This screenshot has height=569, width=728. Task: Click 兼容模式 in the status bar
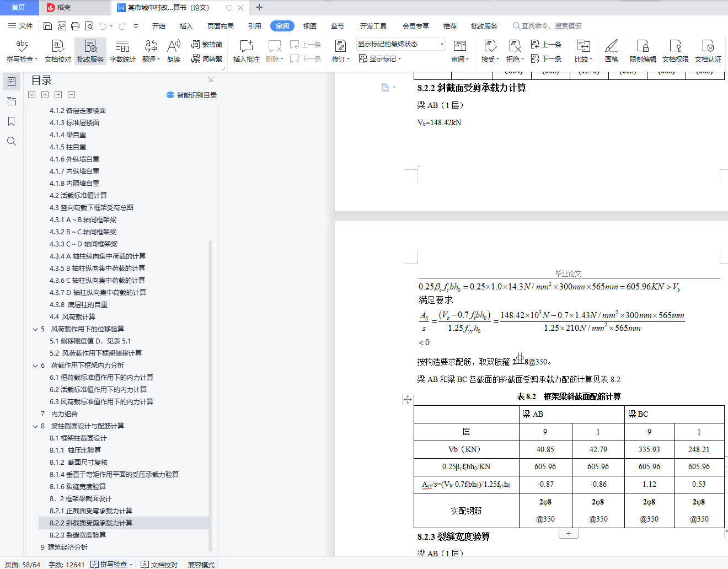[x=201, y=565]
